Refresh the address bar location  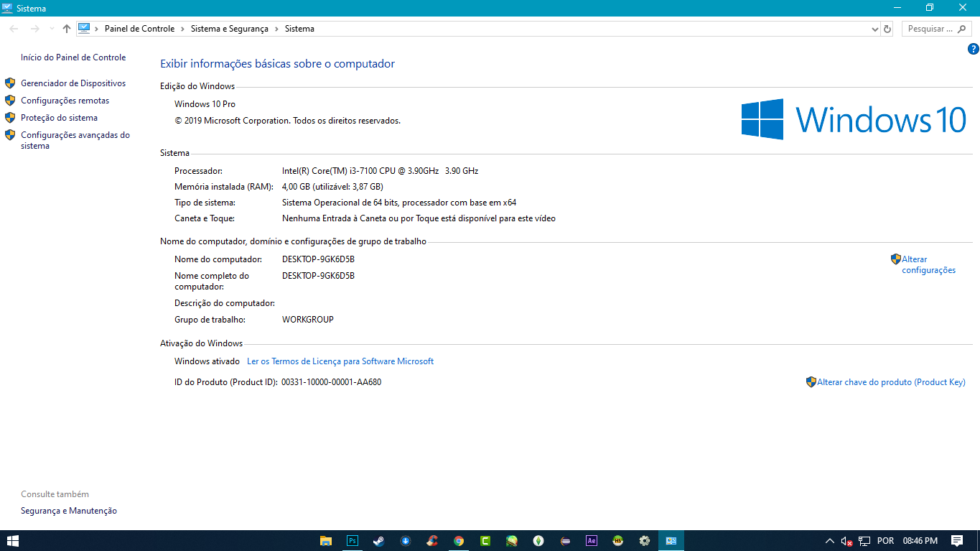(887, 29)
